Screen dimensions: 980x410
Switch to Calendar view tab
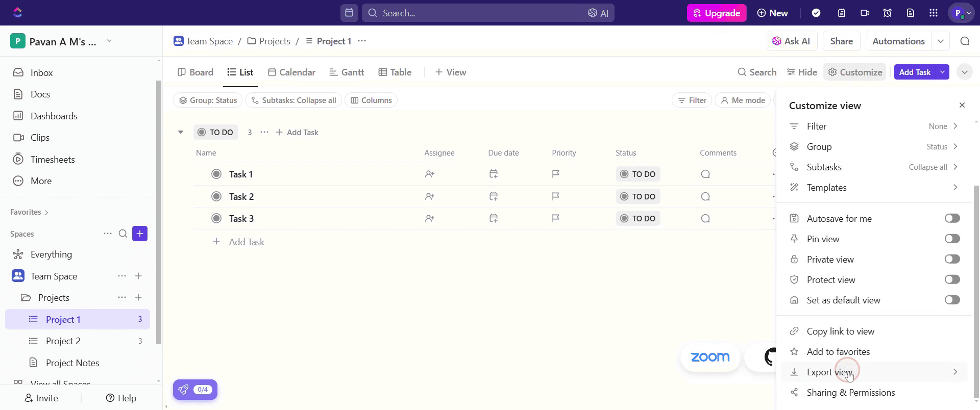(x=291, y=72)
